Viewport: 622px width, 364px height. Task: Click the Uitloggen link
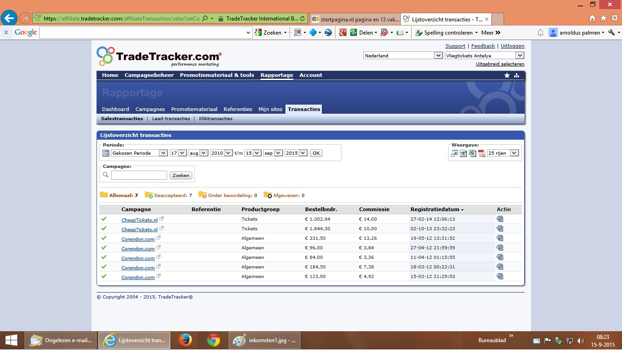pos(513,46)
